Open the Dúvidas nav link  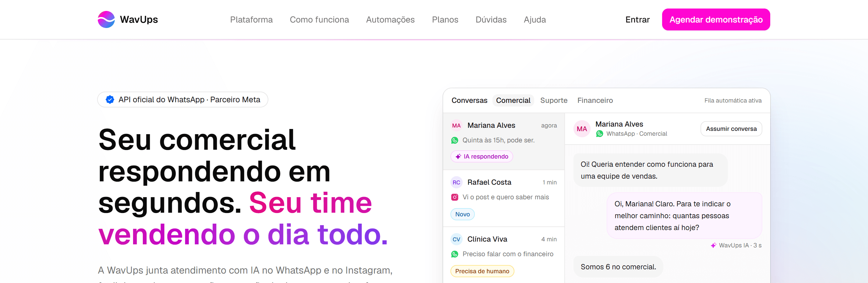pyautogui.click(x=491, y=19)
